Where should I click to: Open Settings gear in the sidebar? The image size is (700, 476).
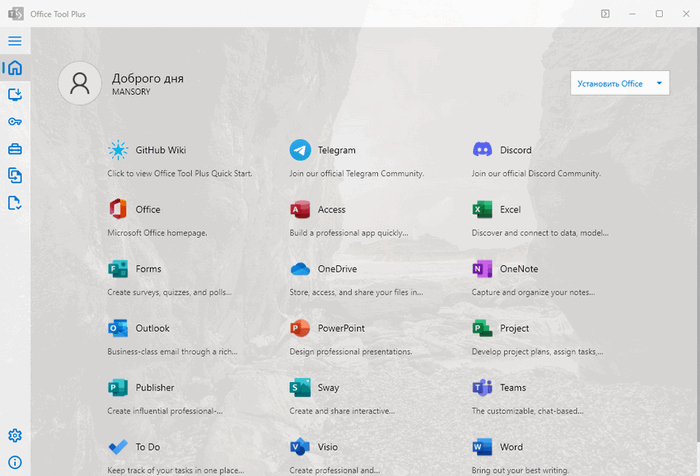pos(15,436)
